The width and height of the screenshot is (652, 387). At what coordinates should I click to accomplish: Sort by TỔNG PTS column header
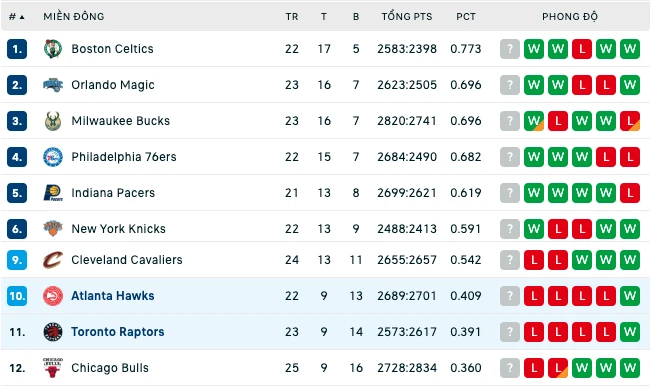407,17
